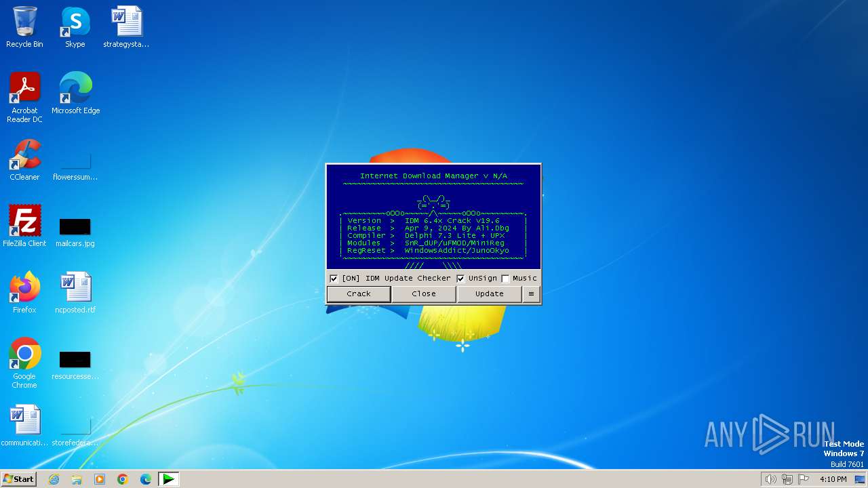The height and width of the screenshot is (488, 868).
Task: Click the Update button
Action: point(489,293)
